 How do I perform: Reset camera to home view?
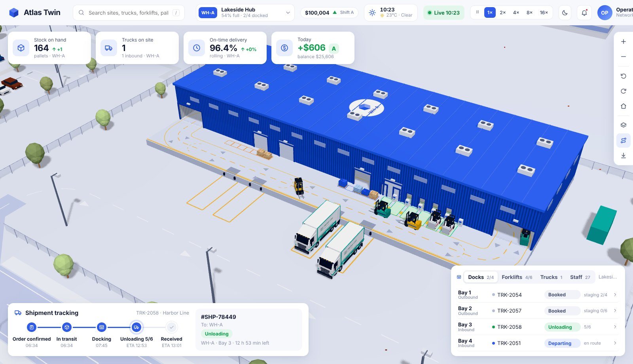[624, 106]
